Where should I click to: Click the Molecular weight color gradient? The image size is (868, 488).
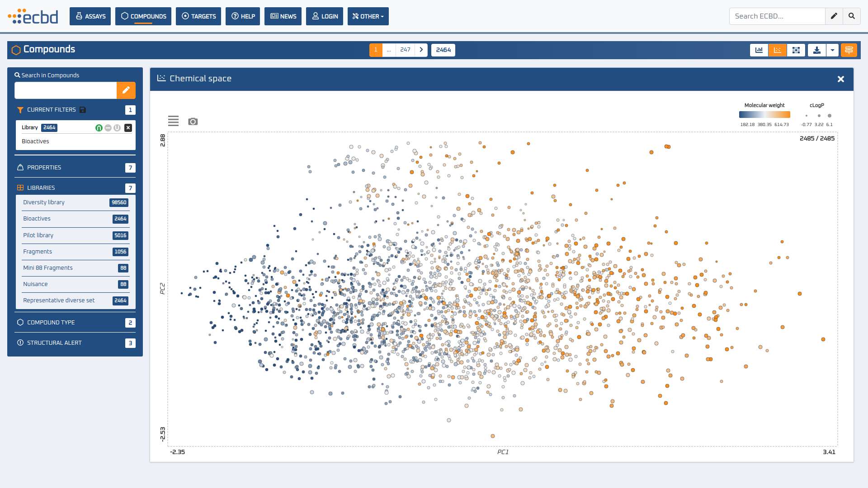pyautogui.click(x=764, y=115)
